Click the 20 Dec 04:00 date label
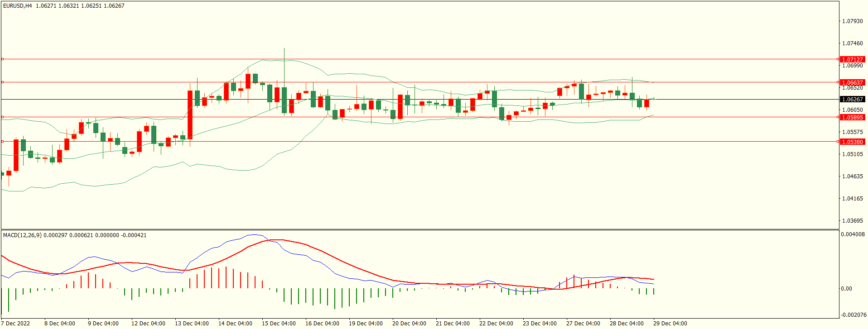The width and height of the screenshot is (868, 329). [x=409, y=323]
